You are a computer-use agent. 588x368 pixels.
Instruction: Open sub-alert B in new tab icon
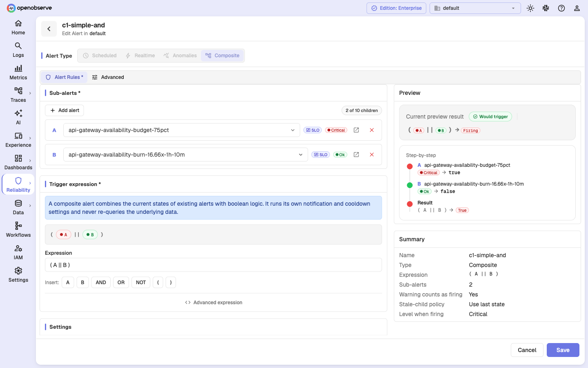[356, 155]
